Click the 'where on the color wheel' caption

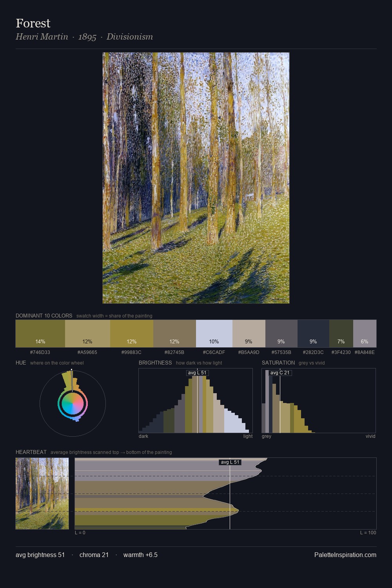57,363
